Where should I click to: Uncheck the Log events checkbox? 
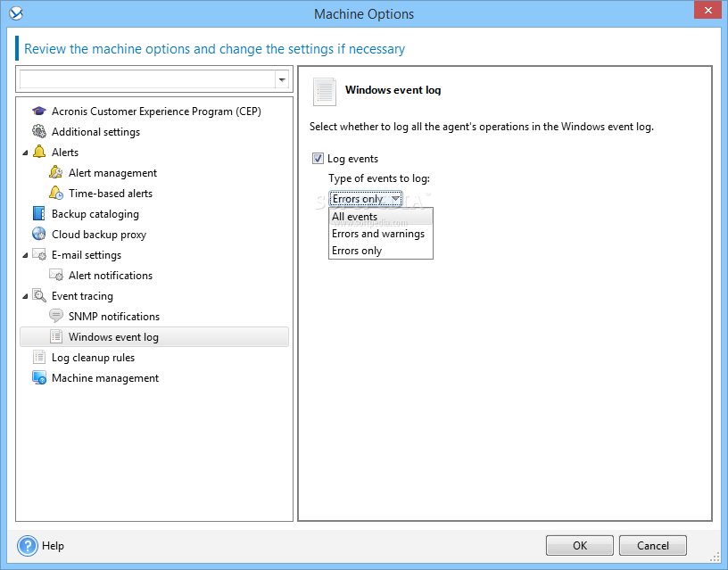point(318,159)
